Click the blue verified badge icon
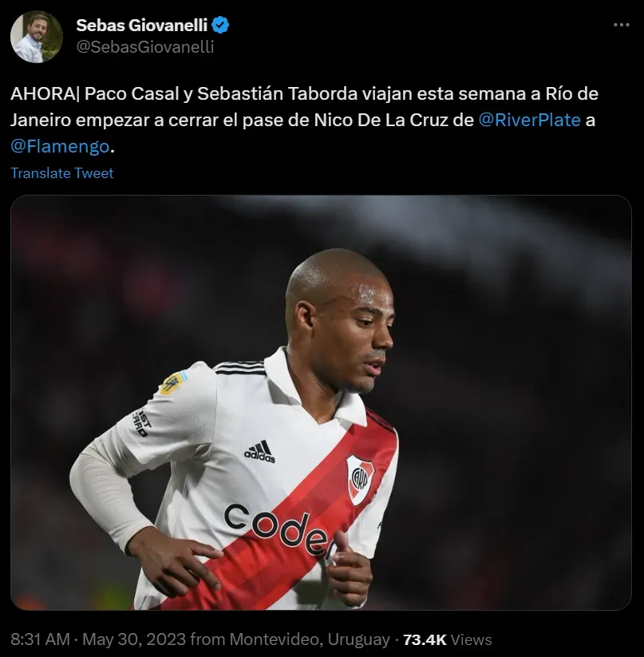This screenshot has width=644, height=657. [220, 26]
